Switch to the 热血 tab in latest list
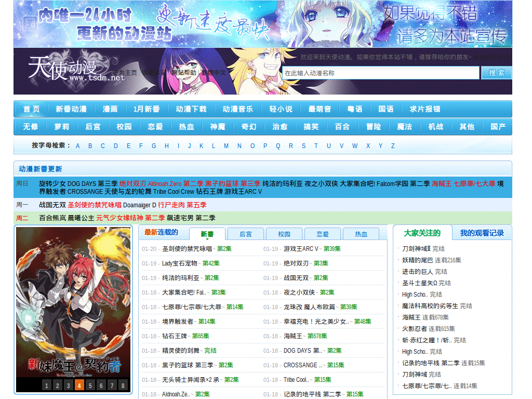This screenshot has height=399, width=532. pos(361,234)
